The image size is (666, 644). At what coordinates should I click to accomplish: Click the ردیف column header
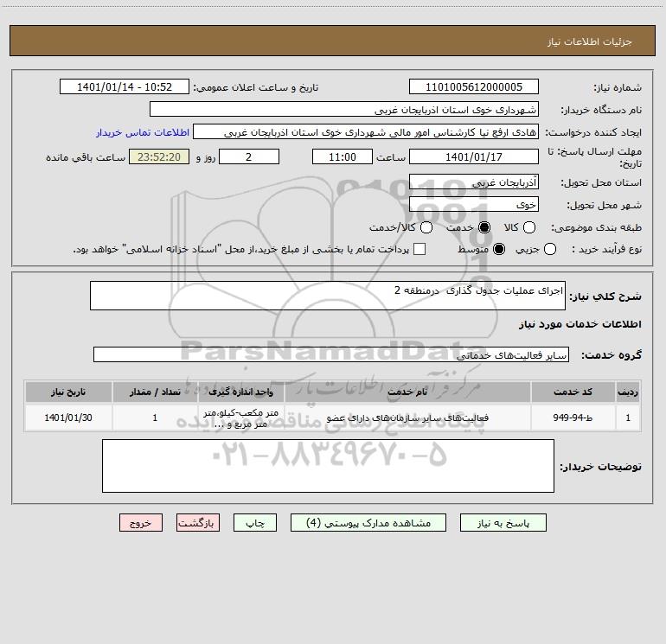(x=628, y=392)
